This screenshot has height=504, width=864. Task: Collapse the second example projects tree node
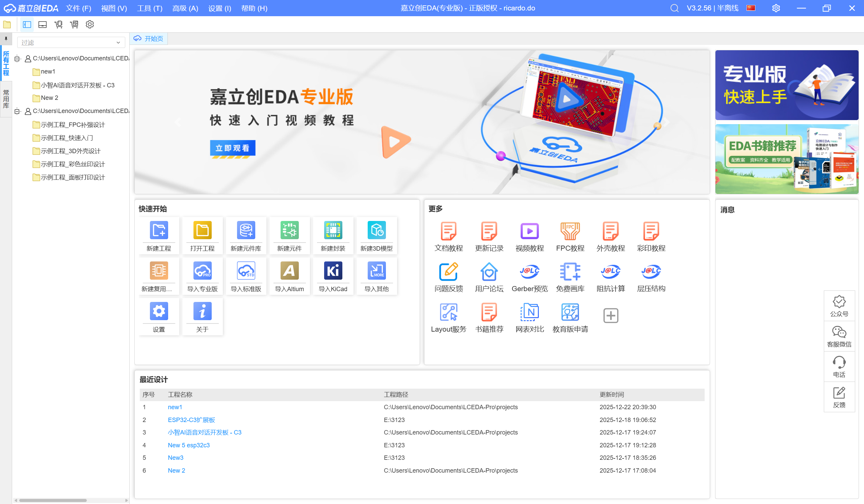tap(17, 111)
